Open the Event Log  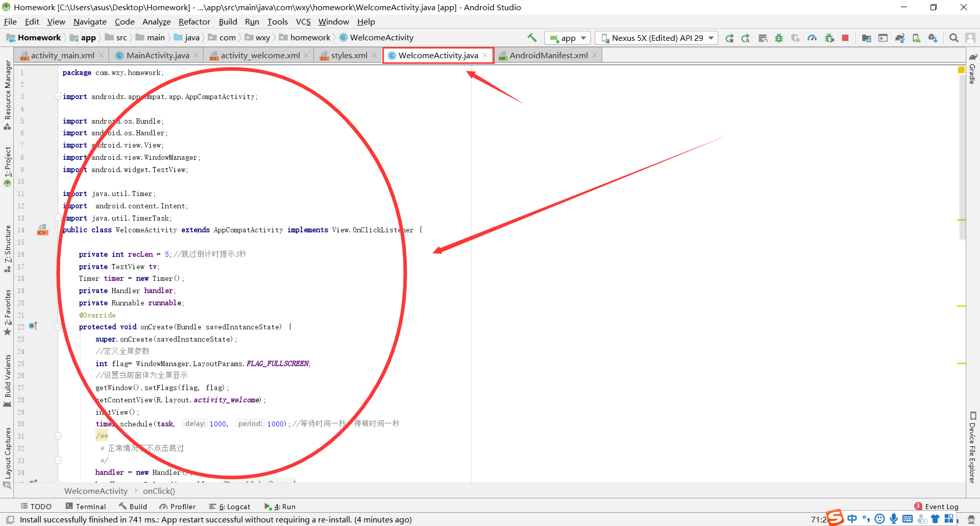pos(937,506)
